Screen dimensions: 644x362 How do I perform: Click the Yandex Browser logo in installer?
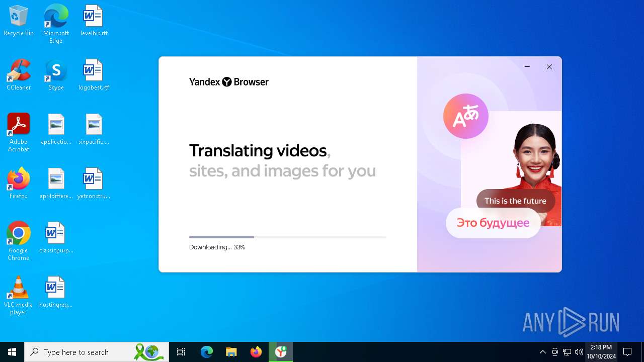(x=229, y=82)
